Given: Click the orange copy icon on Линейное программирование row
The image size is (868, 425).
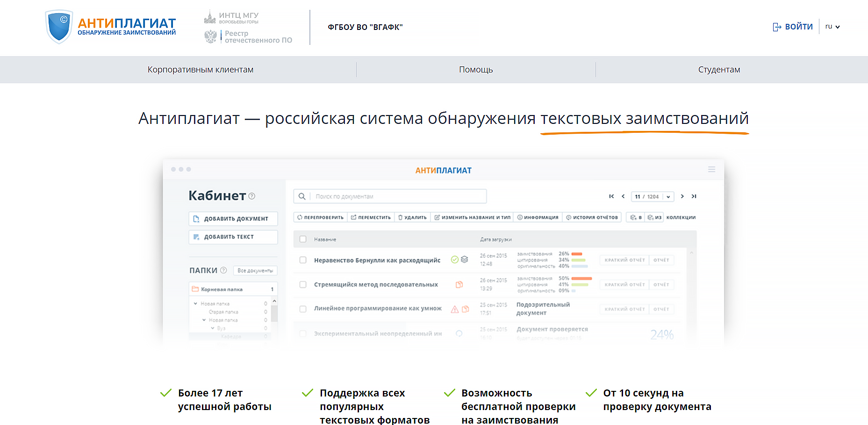Looking at the screenshot, I should pyautogui.click(x=465, y=309).
